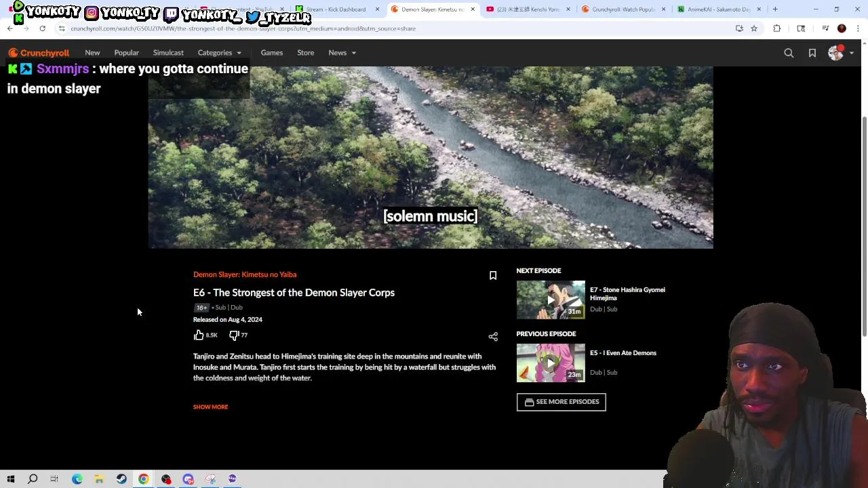The image size is (868, 488).
Task: Open Task View on taskbar
Action: 54,479
